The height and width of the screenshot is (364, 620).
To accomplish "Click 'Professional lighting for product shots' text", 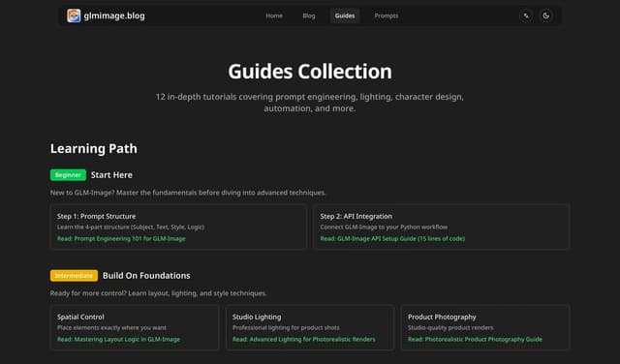I will pyautogui.click(x=286, y=328).
